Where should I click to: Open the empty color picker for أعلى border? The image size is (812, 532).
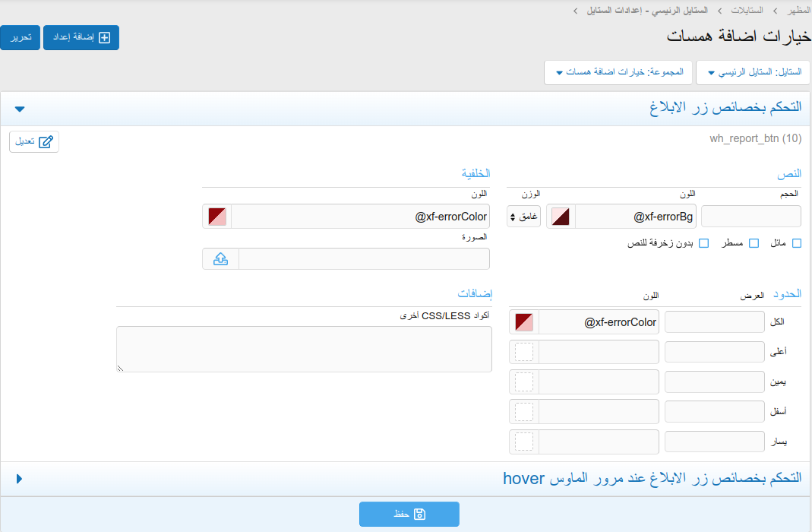pos(524,352)
